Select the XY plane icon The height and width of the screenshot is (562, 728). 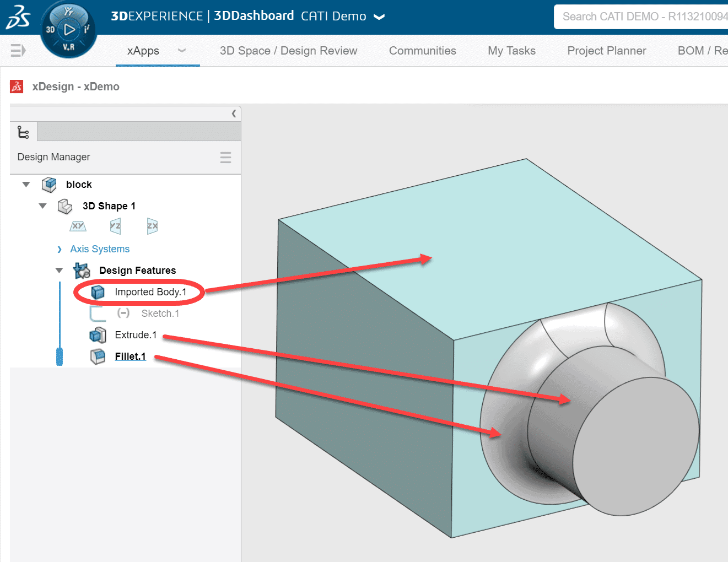click(x=78, y=226)
